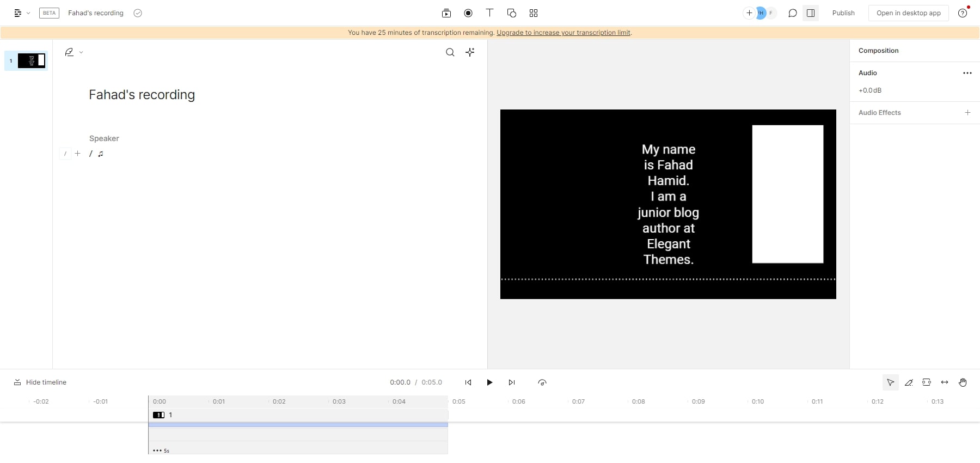The image size is (980, 463).
Task: Add an audio effect with plus icon
Action: (967, 113)
